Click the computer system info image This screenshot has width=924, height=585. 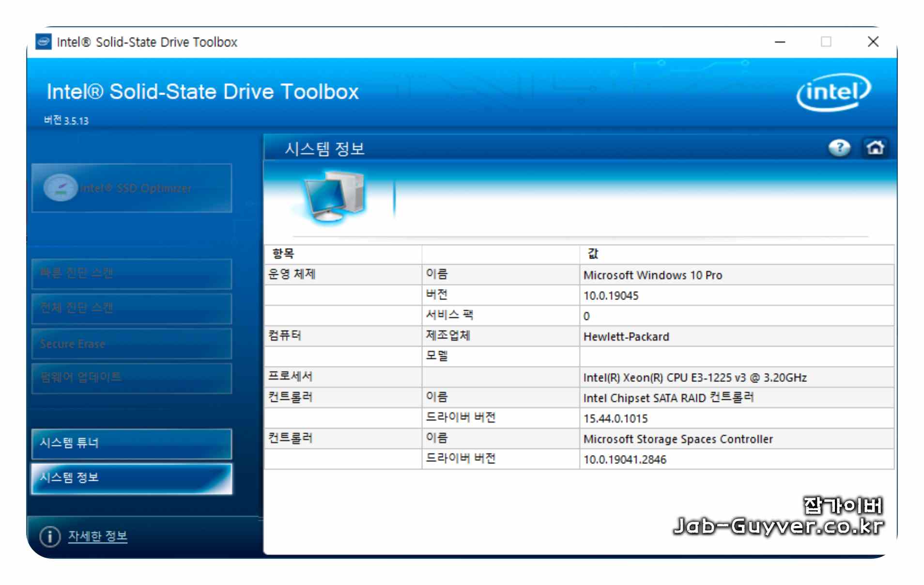334,196
